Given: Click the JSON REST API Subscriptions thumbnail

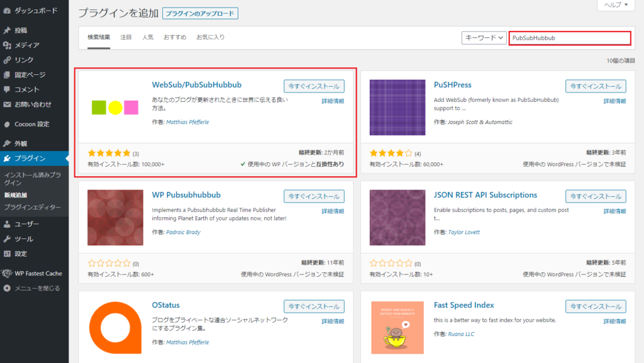Looking at the screenshot, I should click(397, 218).
